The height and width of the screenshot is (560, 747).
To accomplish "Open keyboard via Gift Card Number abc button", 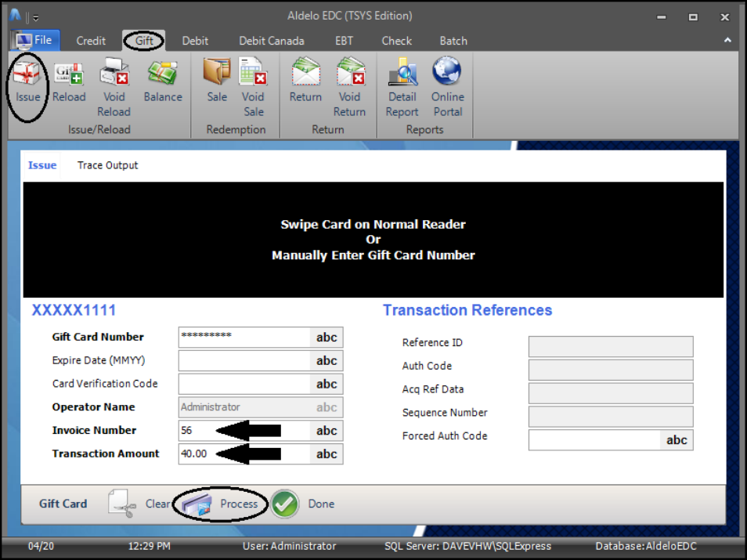I will (x=327, y=338).
